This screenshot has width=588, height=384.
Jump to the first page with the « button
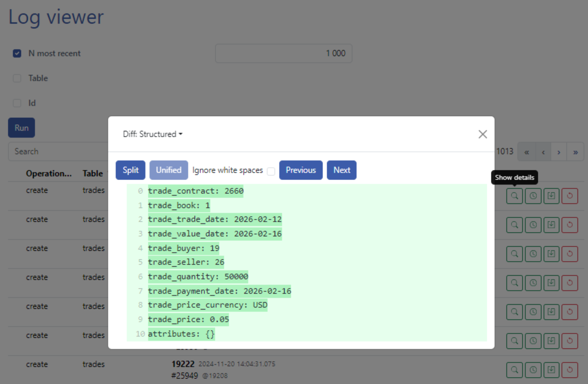coord(526,151)
